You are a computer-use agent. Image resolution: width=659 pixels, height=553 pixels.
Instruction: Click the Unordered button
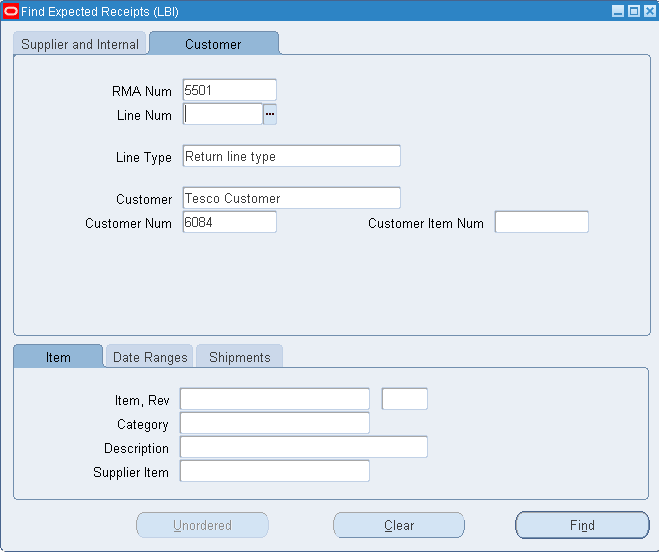pyautogui.click(x=202, y=525)
